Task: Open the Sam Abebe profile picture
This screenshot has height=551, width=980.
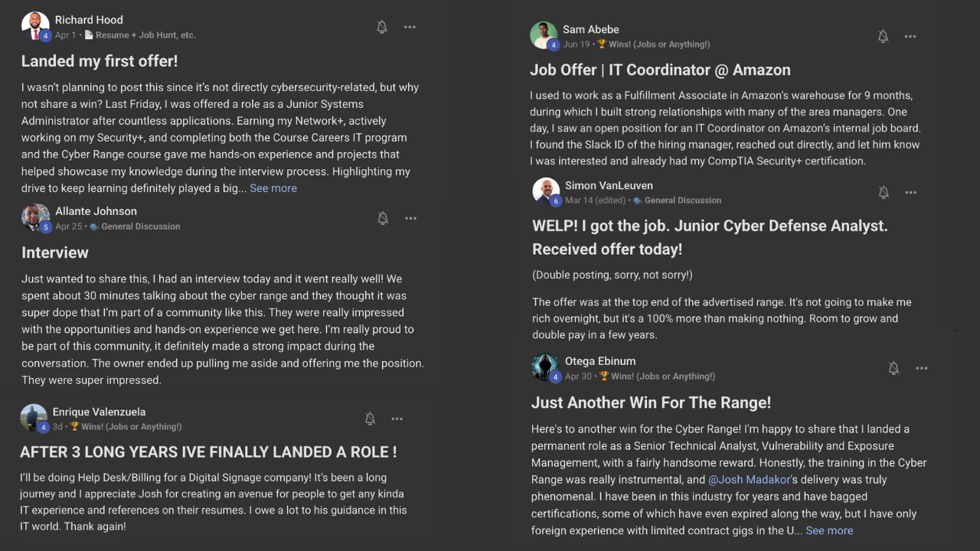Action: tap(544, 35)
